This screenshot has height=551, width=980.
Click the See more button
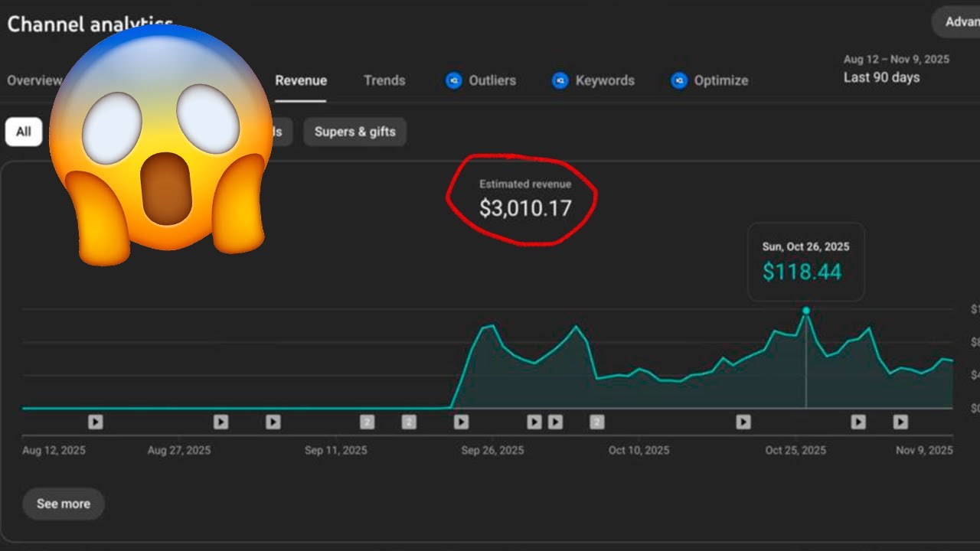[x=64, y=504]
